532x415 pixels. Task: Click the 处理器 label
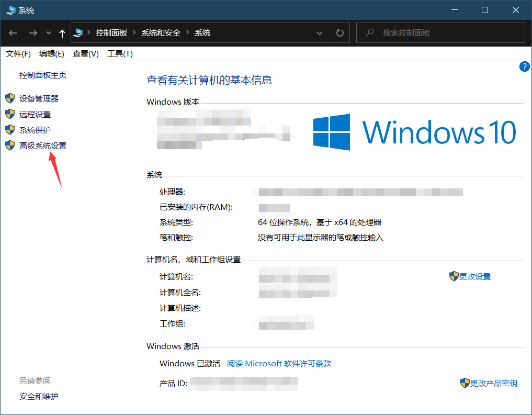172,192
